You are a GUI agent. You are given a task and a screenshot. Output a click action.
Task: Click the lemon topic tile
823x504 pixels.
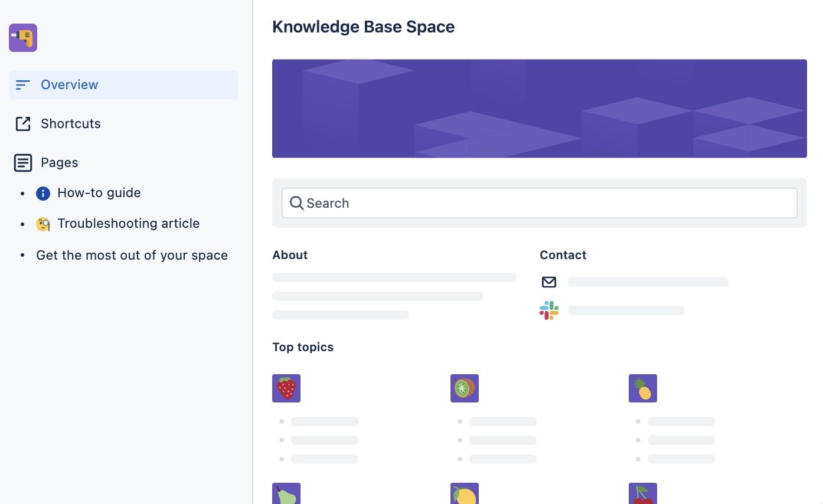464,493
